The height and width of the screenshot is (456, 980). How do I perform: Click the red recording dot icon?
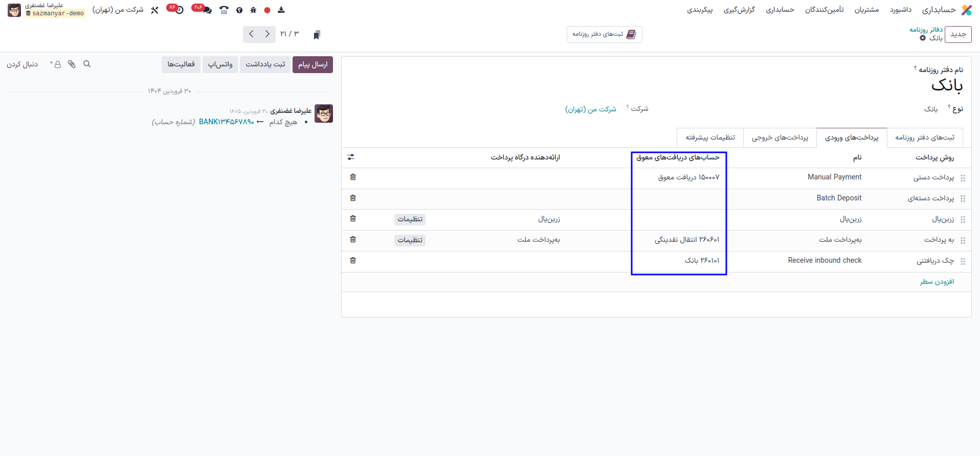click(267, 10)
